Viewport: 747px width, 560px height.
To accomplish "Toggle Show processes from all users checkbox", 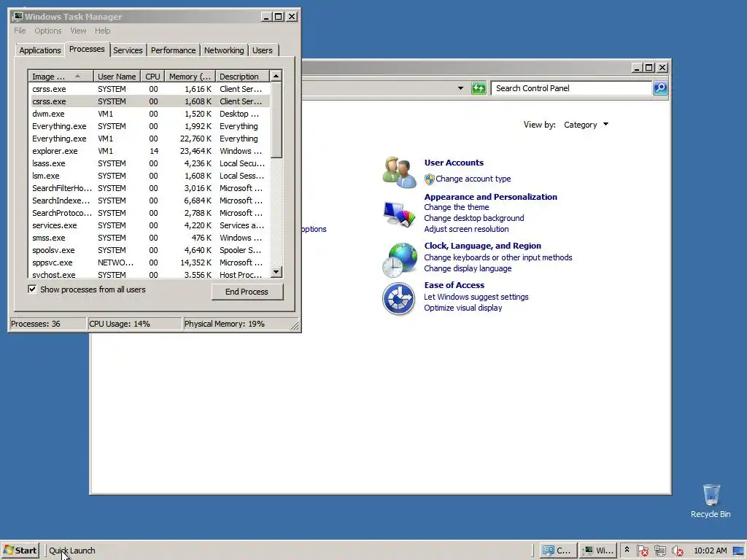I will (x=32, y=289).
